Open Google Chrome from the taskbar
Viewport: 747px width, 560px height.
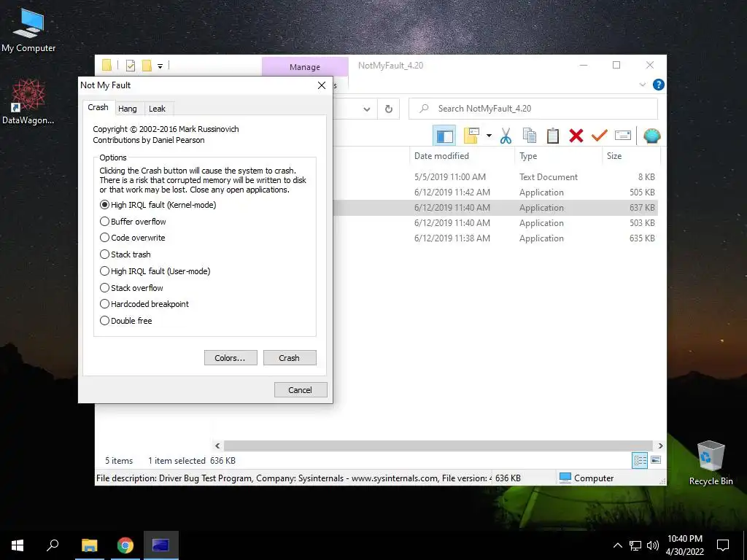(x=125, y=545)
